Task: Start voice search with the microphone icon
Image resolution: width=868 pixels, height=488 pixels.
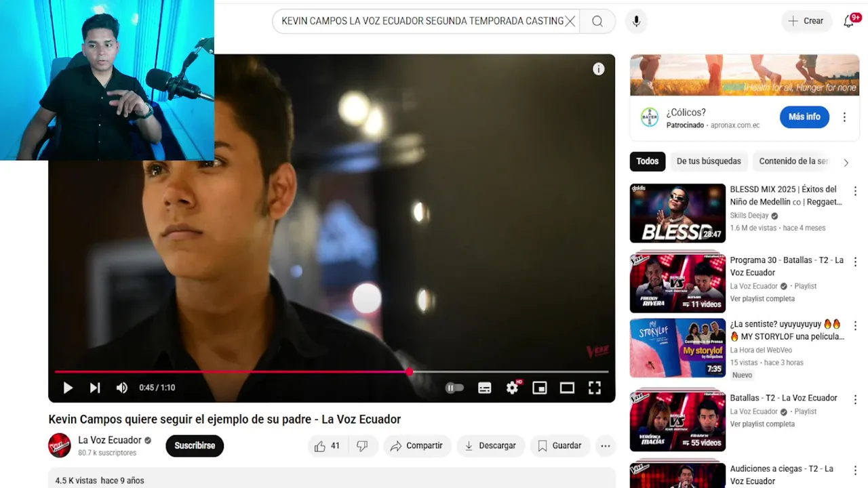Action: coord(636,21)
